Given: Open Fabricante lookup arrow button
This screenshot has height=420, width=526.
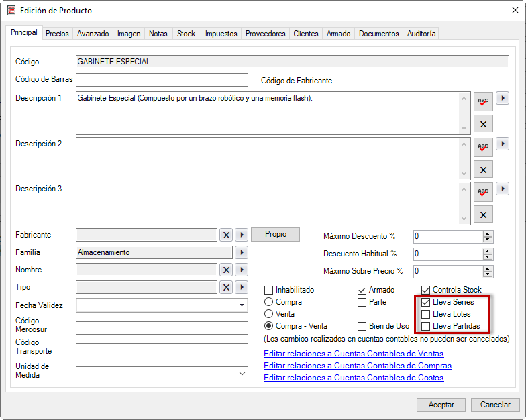Looking at the screenshot, I should click(x=242, y=235).
